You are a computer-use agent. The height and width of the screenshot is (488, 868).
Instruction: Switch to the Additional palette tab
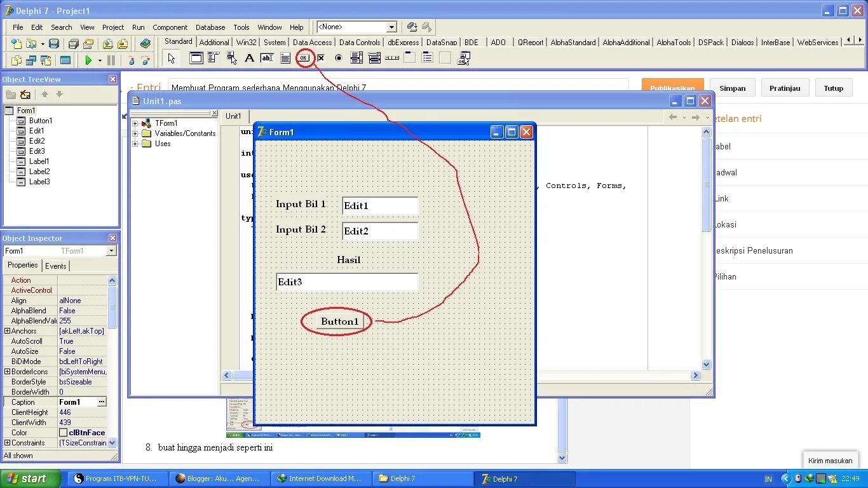[214, 42]
